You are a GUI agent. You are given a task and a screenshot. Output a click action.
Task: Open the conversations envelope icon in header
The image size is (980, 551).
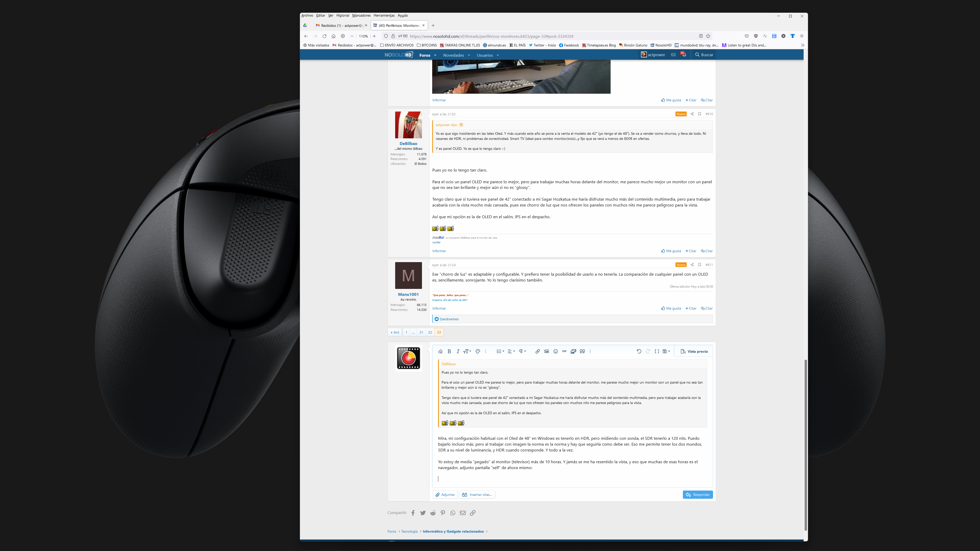pyautogui.click(x=673, y=55)
